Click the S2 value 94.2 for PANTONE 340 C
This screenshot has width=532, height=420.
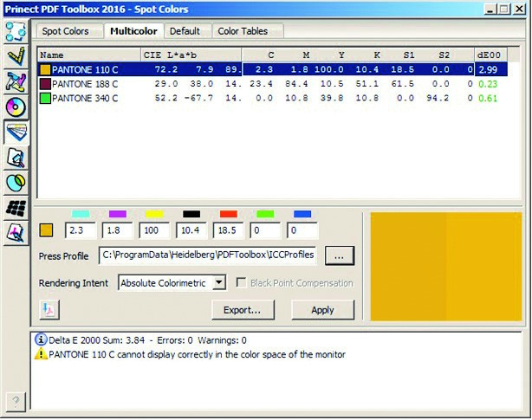[438, 99]
